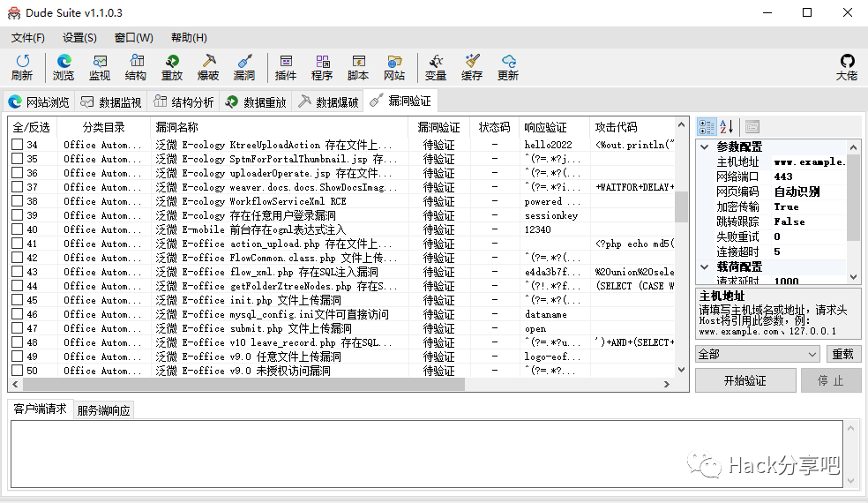This screenshot has width=868, height=503.
Task: Switch to the 结构分析 tab
Action: (183, 102)
